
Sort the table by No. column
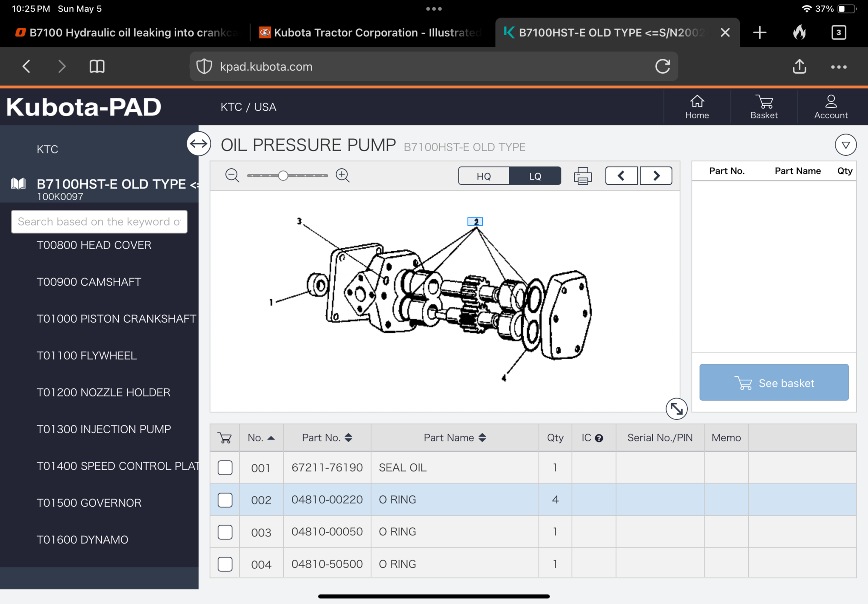click(261, 438)
